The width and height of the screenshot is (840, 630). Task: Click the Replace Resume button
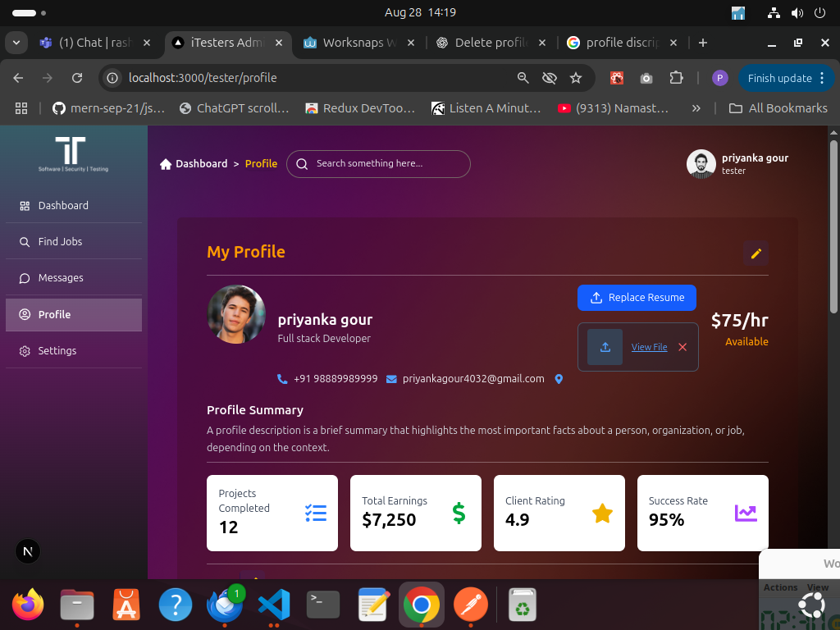(x=637, y=298)
